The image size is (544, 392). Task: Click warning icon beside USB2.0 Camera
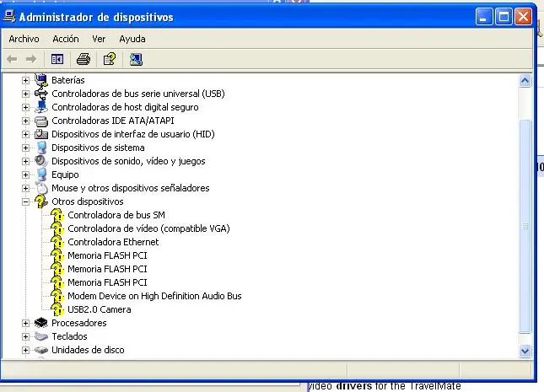pos(57,309)
